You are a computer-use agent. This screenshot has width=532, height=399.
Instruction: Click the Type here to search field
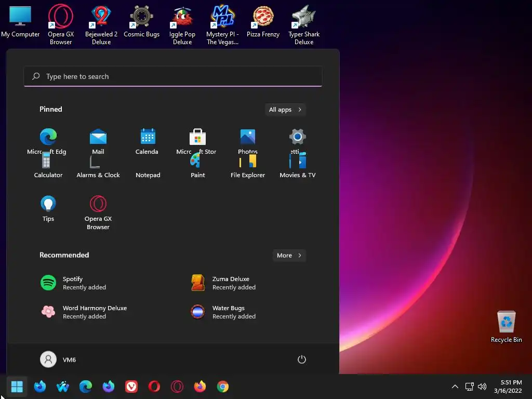172,76
